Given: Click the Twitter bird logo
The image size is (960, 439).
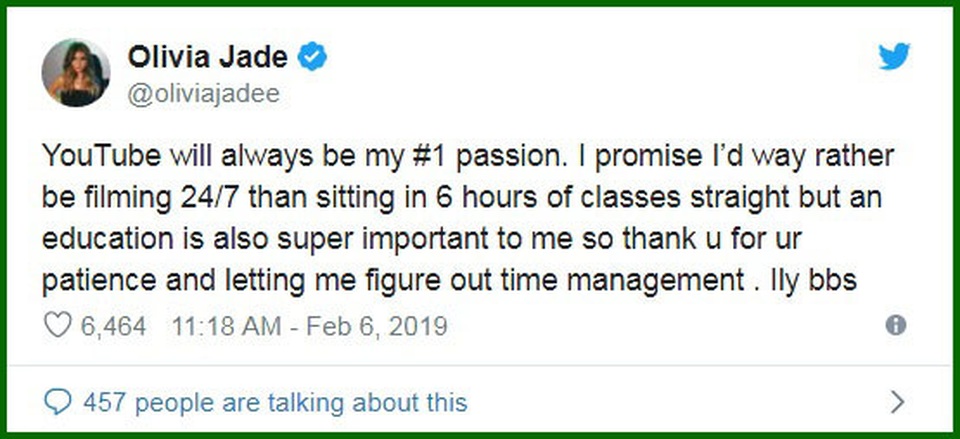Looking at the screenshot, I should click(x=895, y=58).
